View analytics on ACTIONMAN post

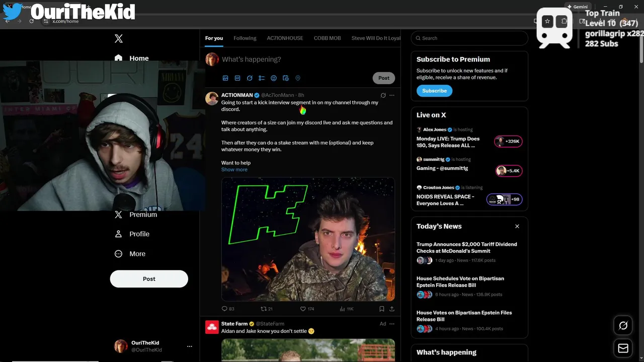pos(347,309)
